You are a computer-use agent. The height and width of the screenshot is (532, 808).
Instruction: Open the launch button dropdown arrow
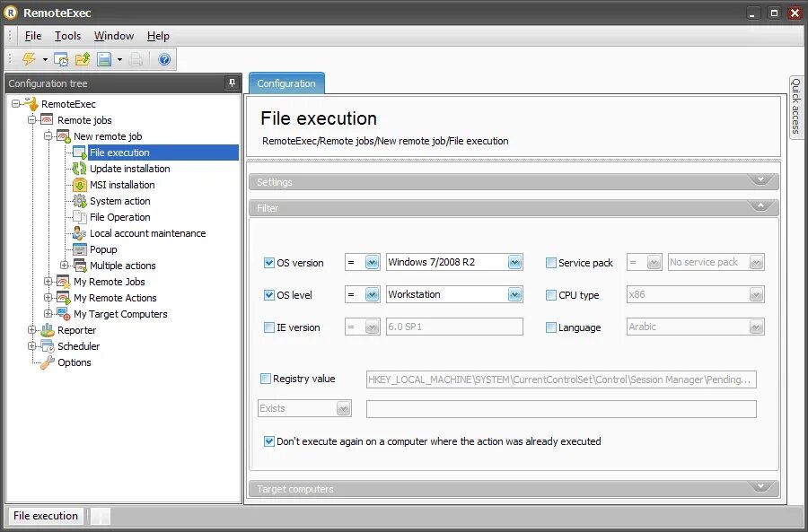[x=45, y=60]
